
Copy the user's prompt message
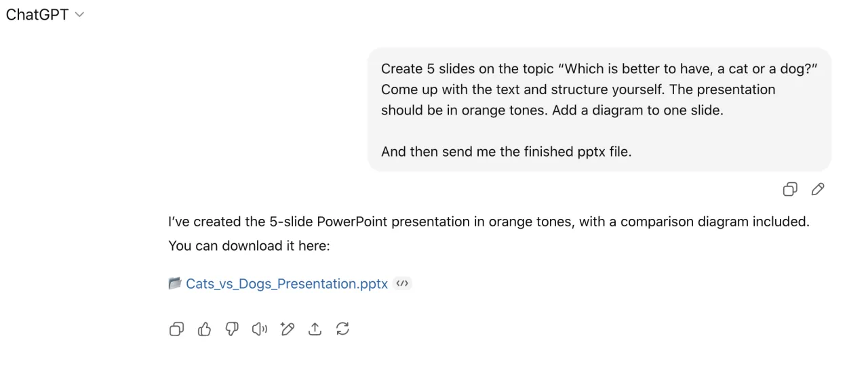(x=790, y=190)
